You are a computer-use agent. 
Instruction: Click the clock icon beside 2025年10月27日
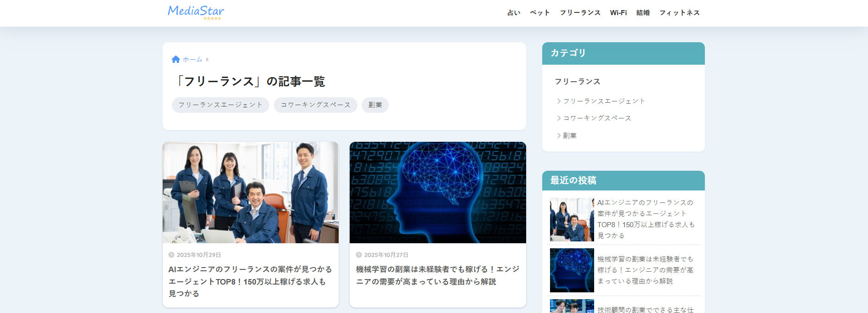click(x=359, y=255)
